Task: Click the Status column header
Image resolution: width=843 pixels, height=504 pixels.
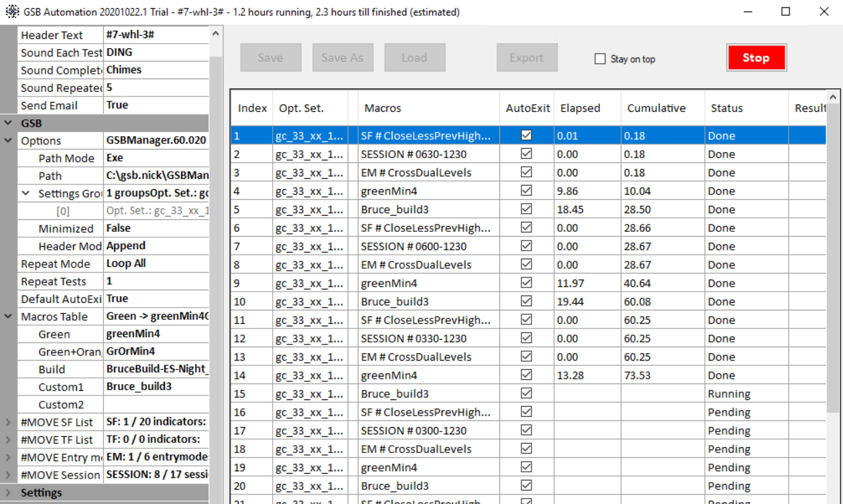Action: tap(726, 108)
